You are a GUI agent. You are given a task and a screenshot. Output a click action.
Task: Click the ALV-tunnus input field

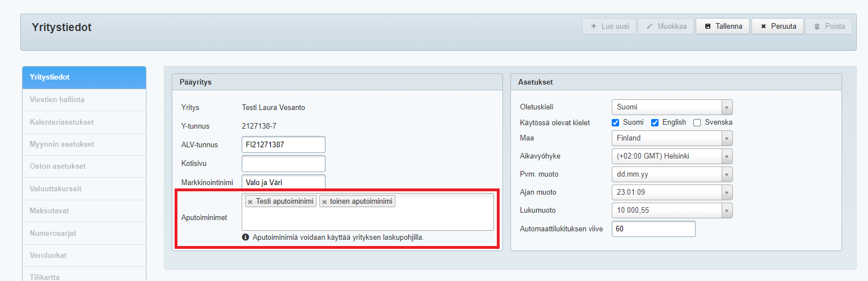pos(283,144)
